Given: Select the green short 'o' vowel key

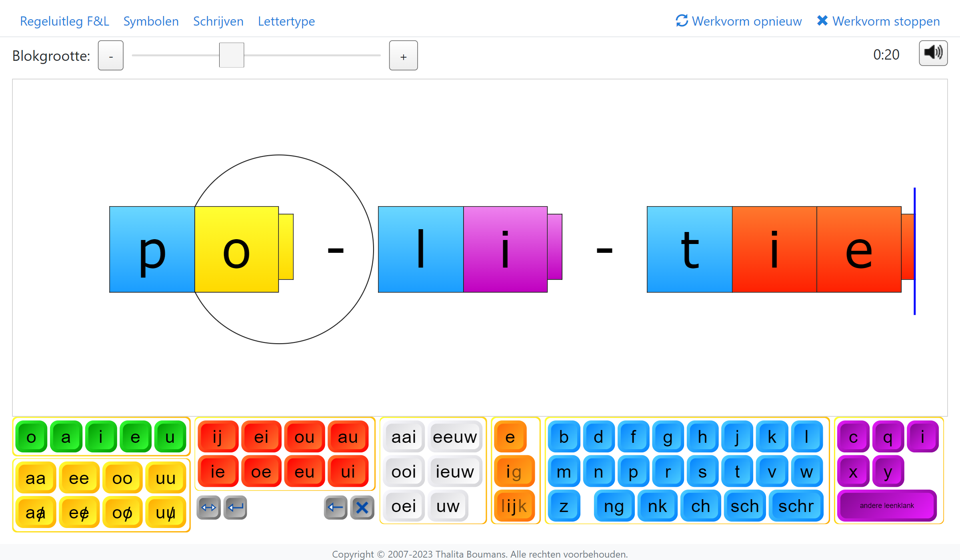Looking at the screenshot, I should coord(31,437).
